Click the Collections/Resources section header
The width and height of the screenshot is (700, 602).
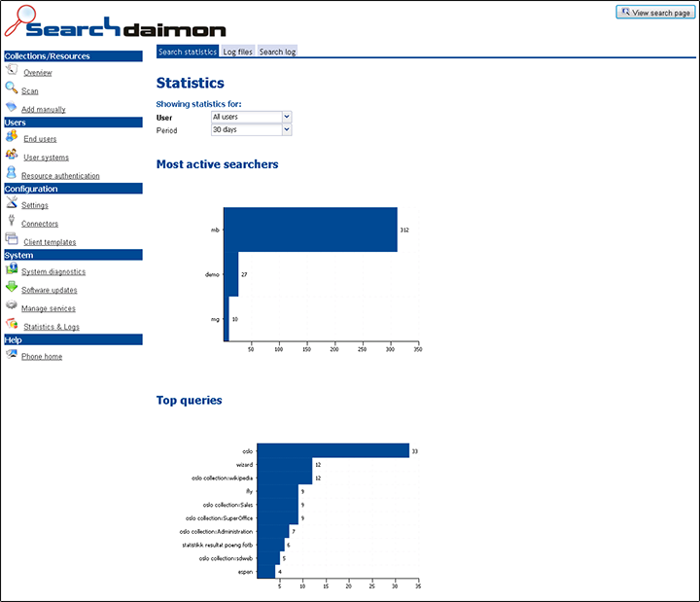(73, 55)
